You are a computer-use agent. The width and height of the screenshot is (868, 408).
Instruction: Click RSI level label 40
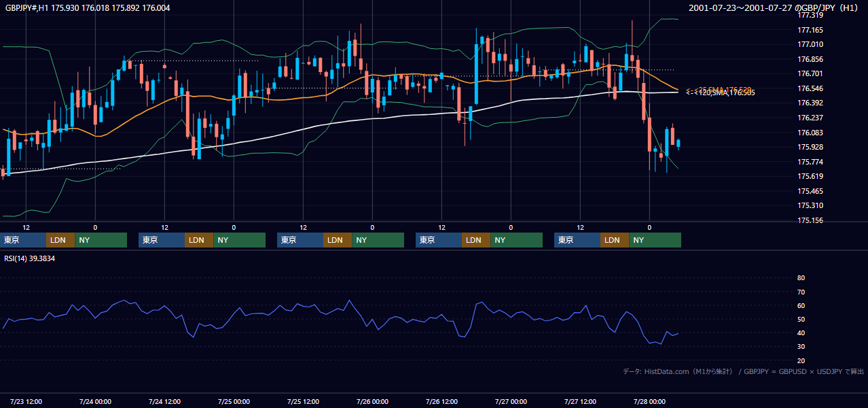(x=801, y=333)
